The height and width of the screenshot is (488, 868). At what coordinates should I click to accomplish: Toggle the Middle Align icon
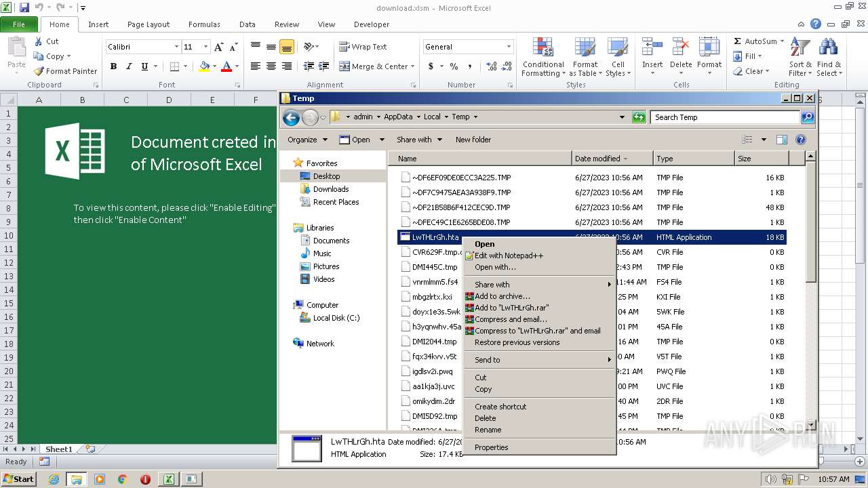pos(271,47)
